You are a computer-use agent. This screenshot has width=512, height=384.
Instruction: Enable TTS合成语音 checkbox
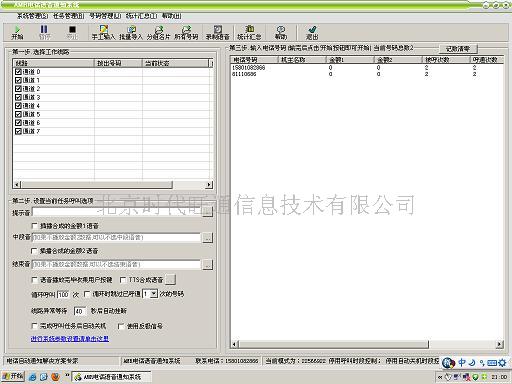(123, 280)
